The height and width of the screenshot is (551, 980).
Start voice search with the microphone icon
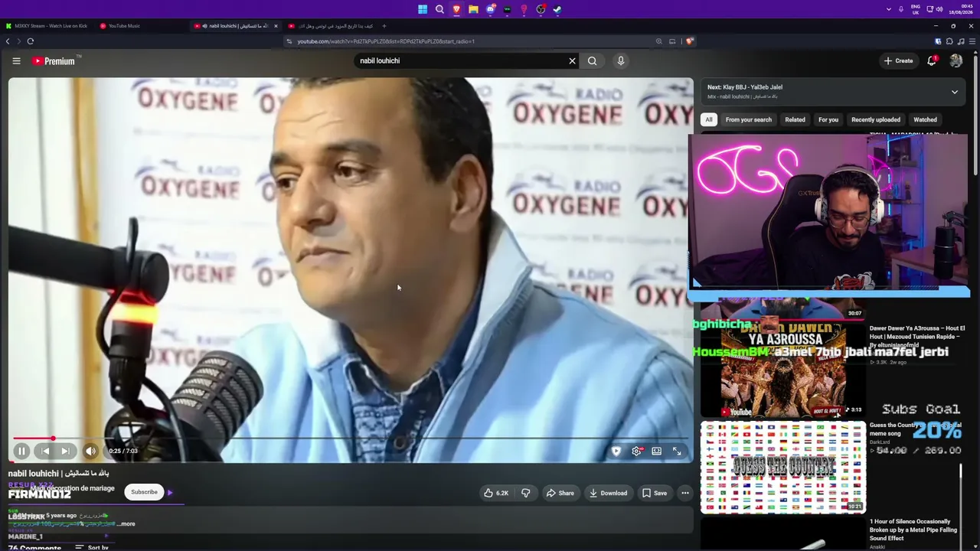621,60
